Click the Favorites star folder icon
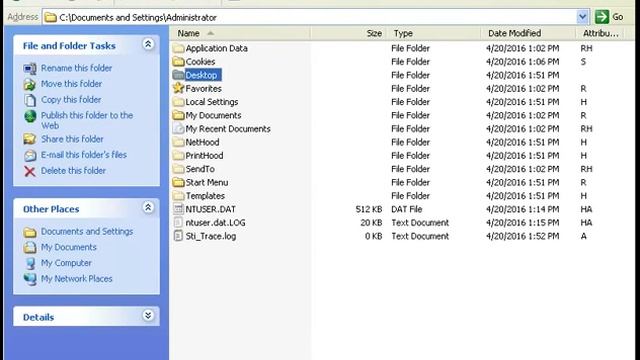 tap(178, 88)
